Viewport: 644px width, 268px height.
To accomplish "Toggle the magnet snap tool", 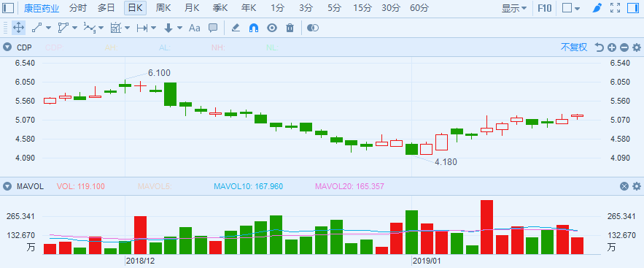I will click(254, 28).
